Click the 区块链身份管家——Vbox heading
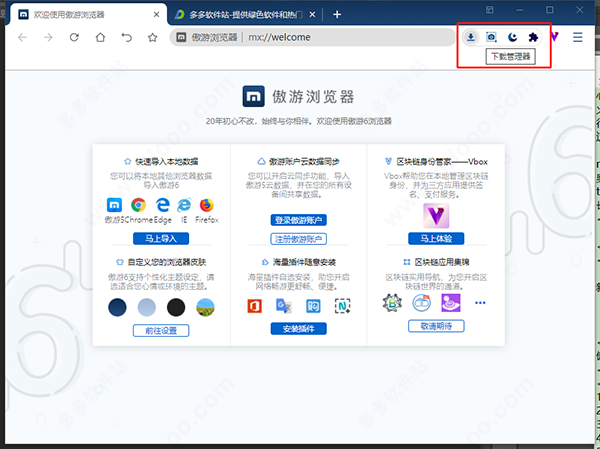The width and height of the screenshot is (600, 449). 442,162
